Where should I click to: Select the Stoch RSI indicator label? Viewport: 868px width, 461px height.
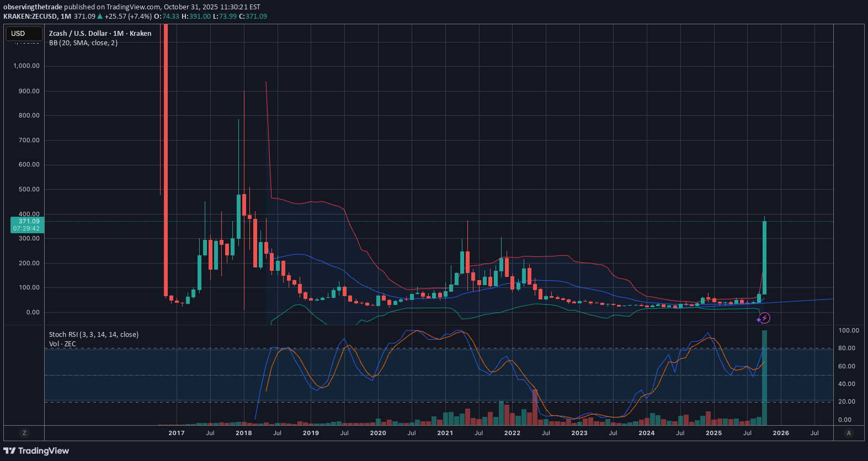[93, 335]
